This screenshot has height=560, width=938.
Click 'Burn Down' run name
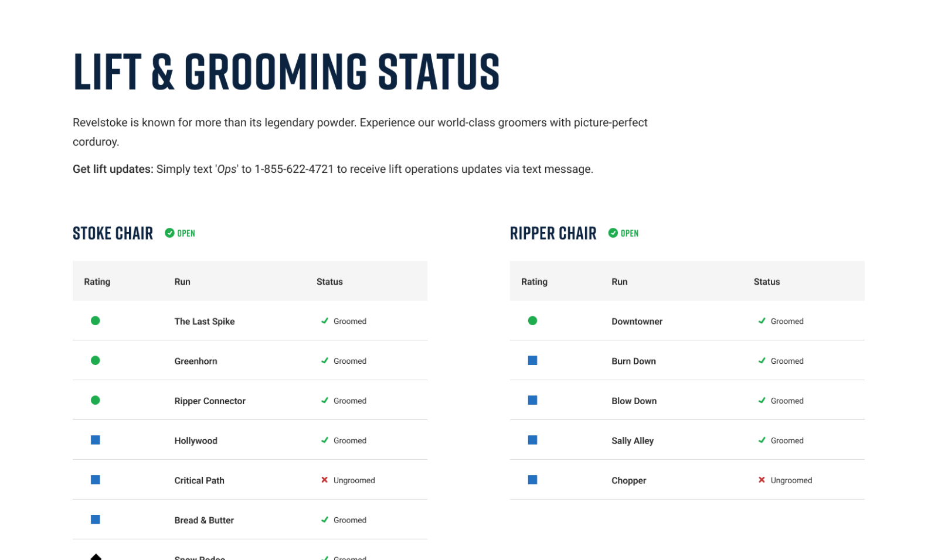point(634,361)
